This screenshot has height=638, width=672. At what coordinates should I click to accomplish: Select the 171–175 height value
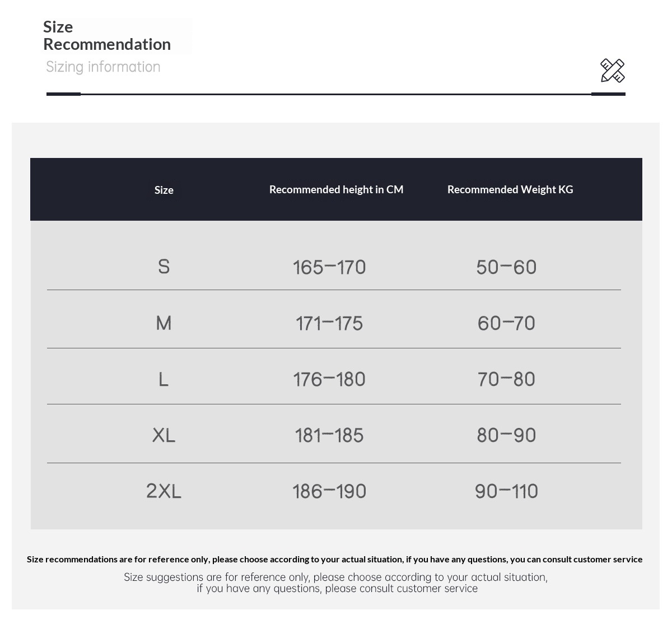(329, 323)
